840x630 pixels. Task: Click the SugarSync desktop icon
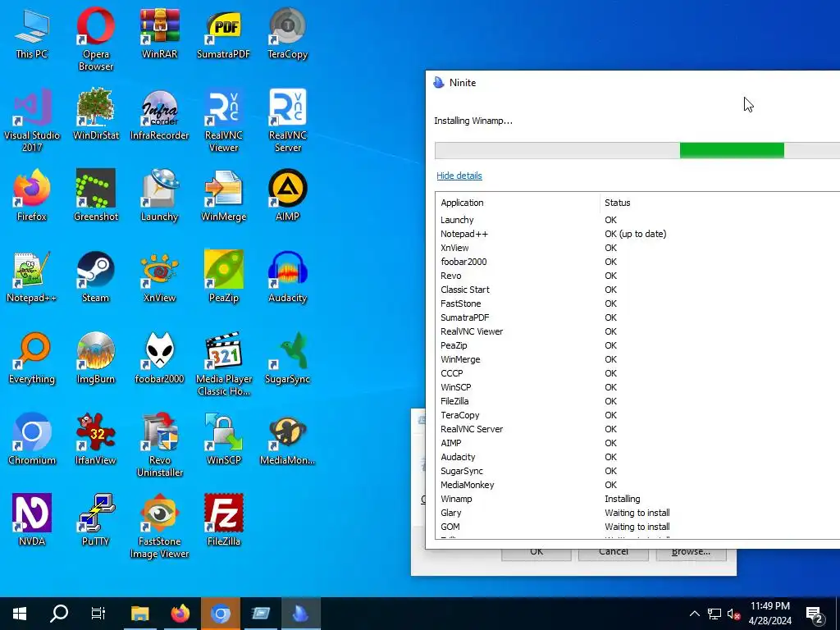288,358
